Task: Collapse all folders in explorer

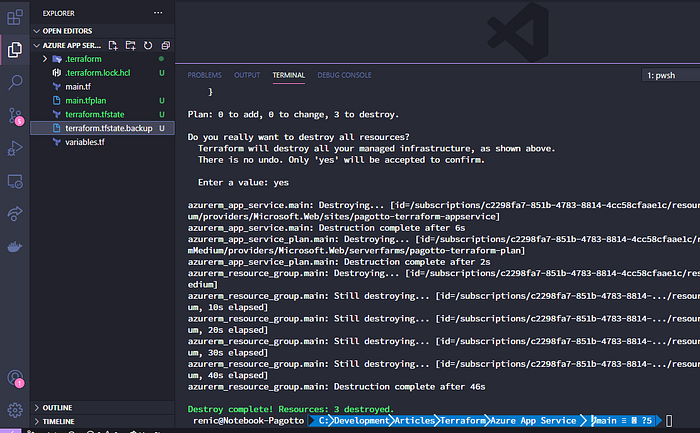Action: pyautogui.click(x=166, y=46)
